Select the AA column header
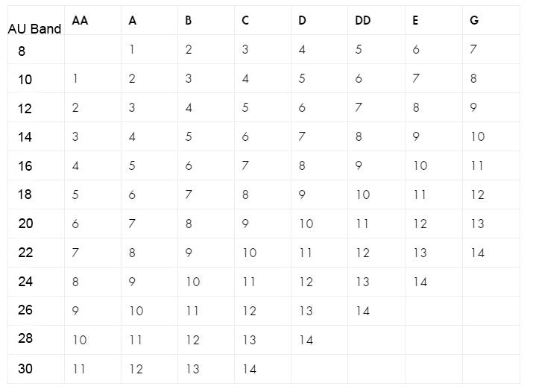 coord(81,20)
